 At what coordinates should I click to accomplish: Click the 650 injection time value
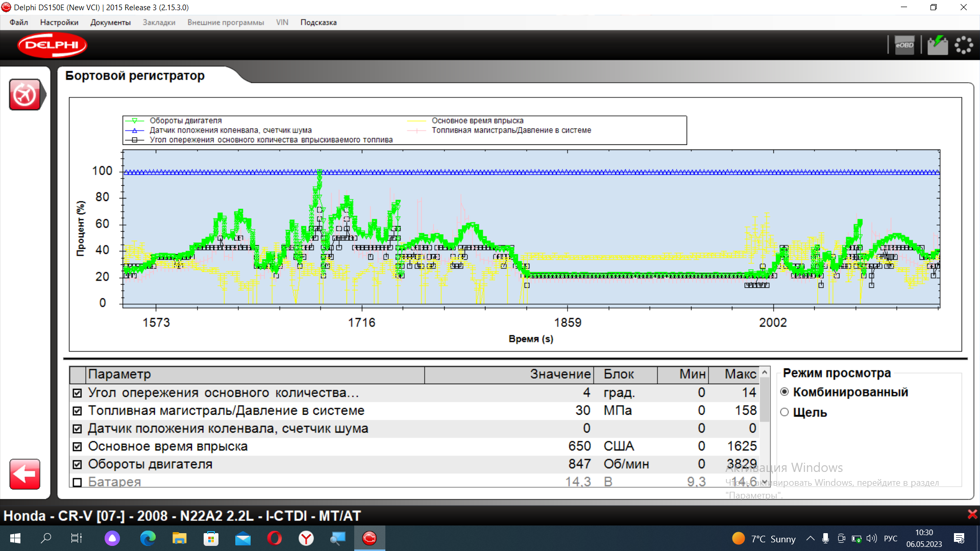[580, 446]
